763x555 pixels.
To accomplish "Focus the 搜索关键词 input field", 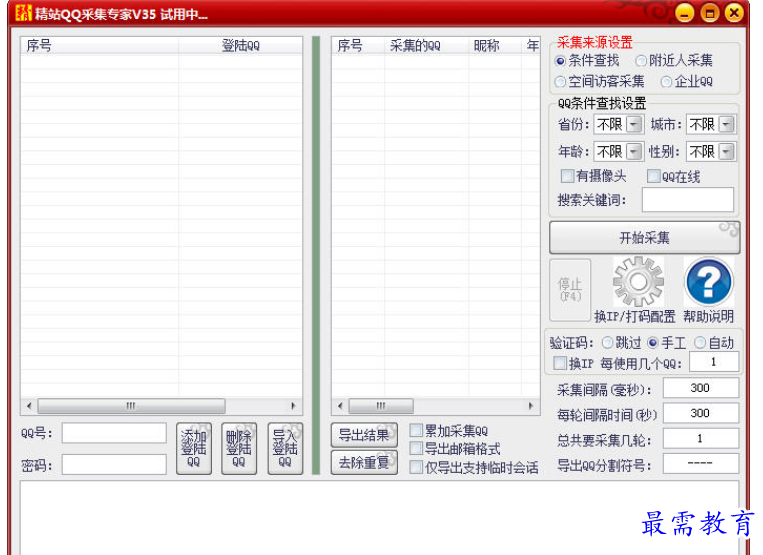I will (x=688, y=199).
